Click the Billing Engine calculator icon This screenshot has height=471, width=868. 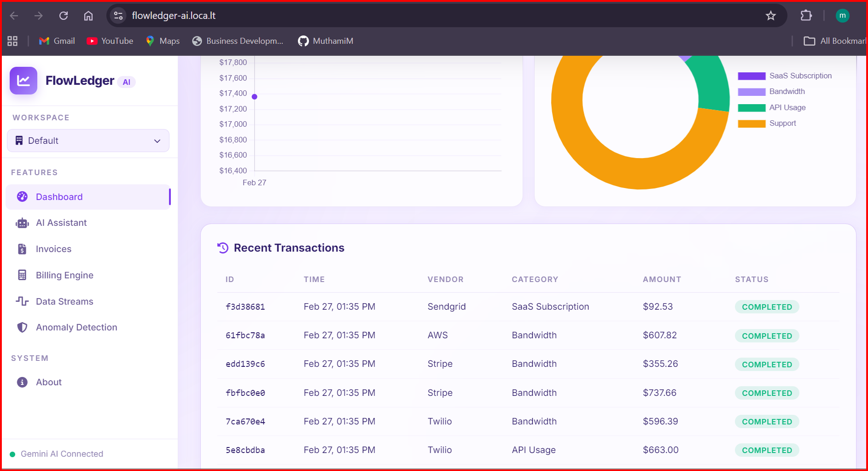pos(22,275)
